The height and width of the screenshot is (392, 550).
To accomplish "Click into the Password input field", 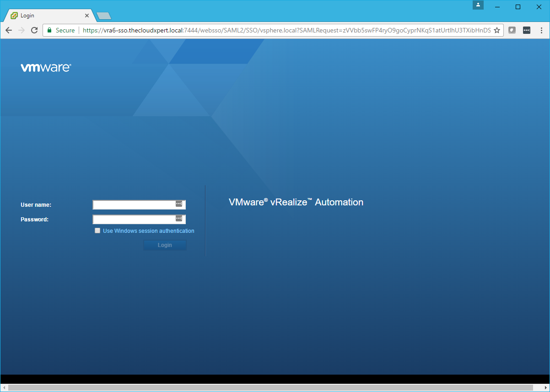I will click(x=134, y=219).
